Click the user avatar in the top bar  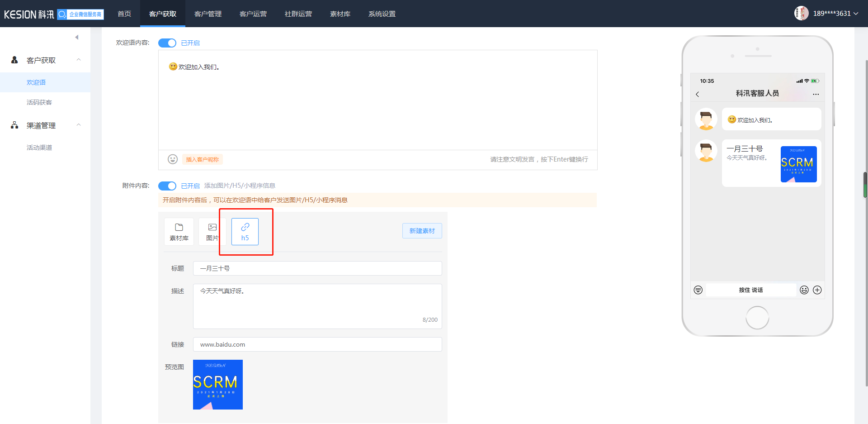click(801, 13)
